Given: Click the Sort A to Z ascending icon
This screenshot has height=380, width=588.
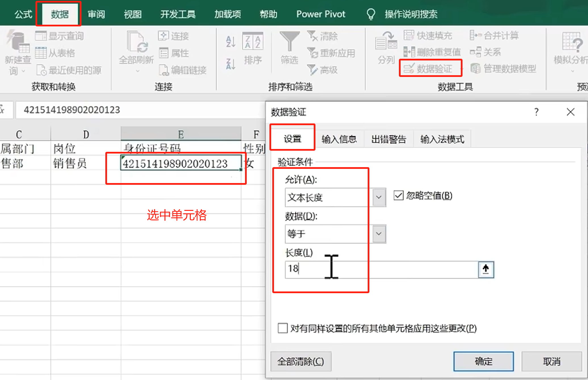Looking at the screenshot, I should point(231,42).
